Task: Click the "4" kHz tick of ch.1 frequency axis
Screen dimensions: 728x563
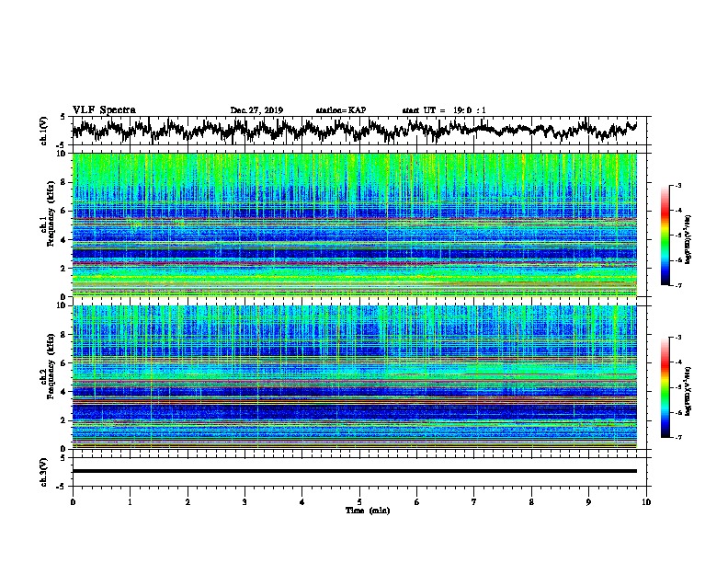Action: click(63, 240)
